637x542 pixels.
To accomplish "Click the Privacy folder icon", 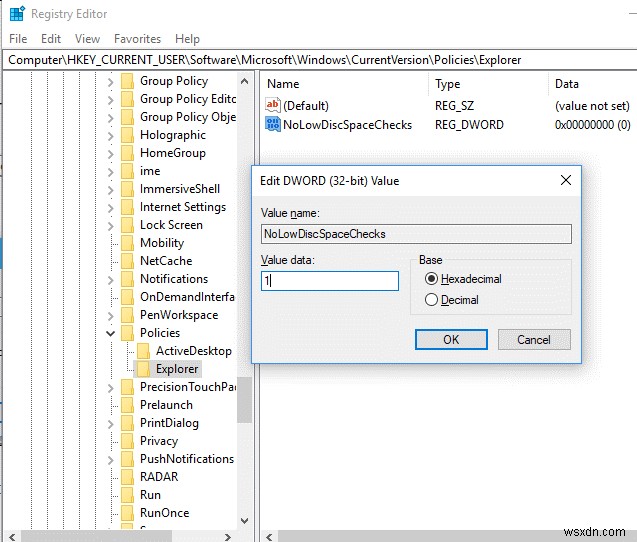I will point(128,441).
